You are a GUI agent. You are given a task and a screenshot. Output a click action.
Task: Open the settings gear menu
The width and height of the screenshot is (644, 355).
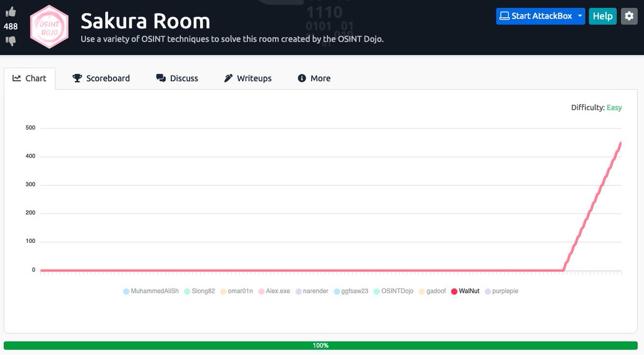coord(629,16)
